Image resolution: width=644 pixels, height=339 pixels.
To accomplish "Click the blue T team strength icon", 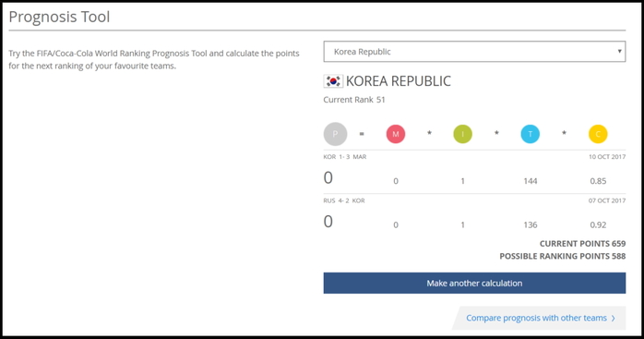I will [530, 134].
